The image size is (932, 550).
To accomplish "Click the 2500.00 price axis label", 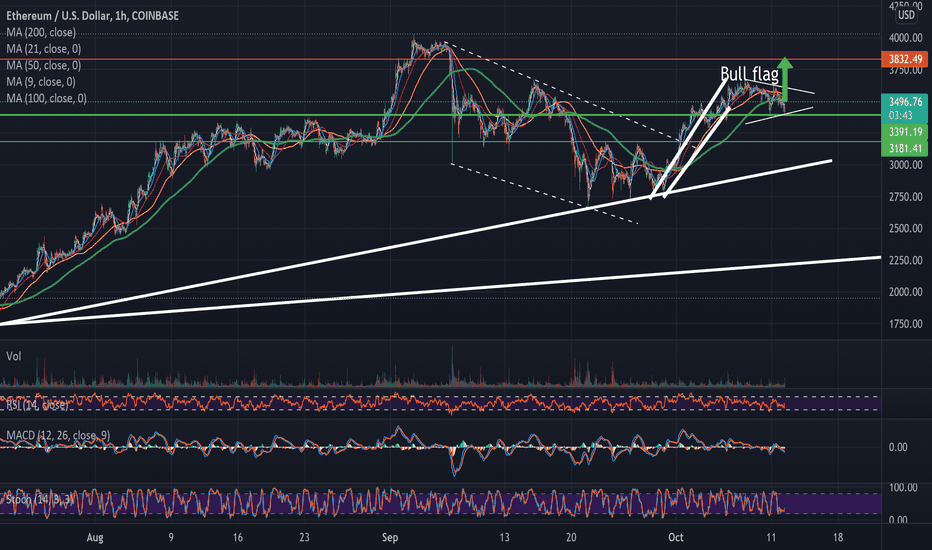I will [x=905, y=228].
